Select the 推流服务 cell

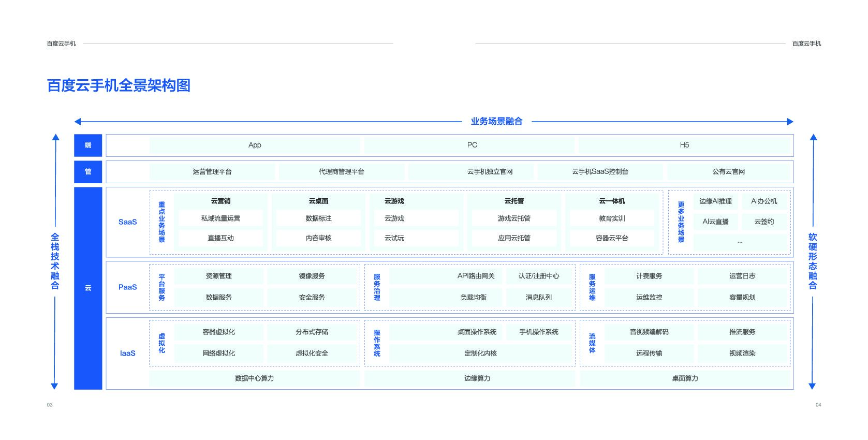click(x=742, y=332)
